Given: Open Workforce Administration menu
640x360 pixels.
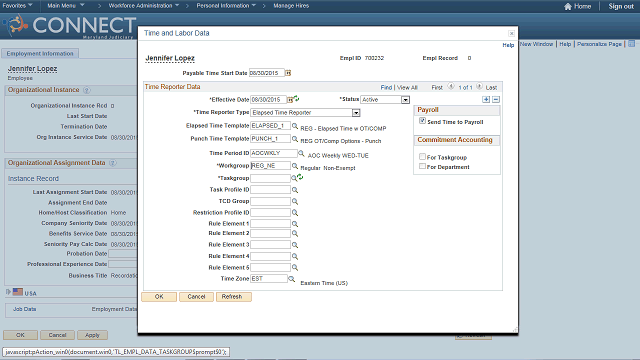Looking at the screenshot, I should 144,6.
